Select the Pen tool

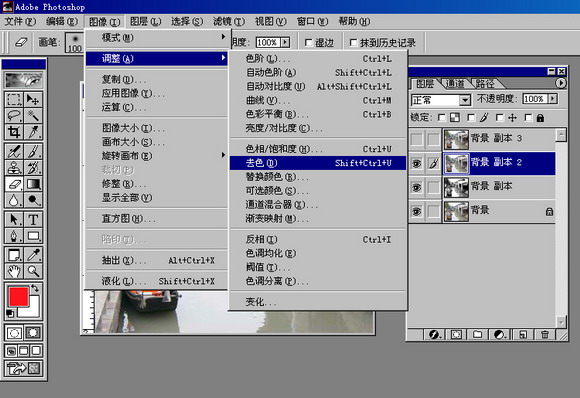click(x=14, y=236)
